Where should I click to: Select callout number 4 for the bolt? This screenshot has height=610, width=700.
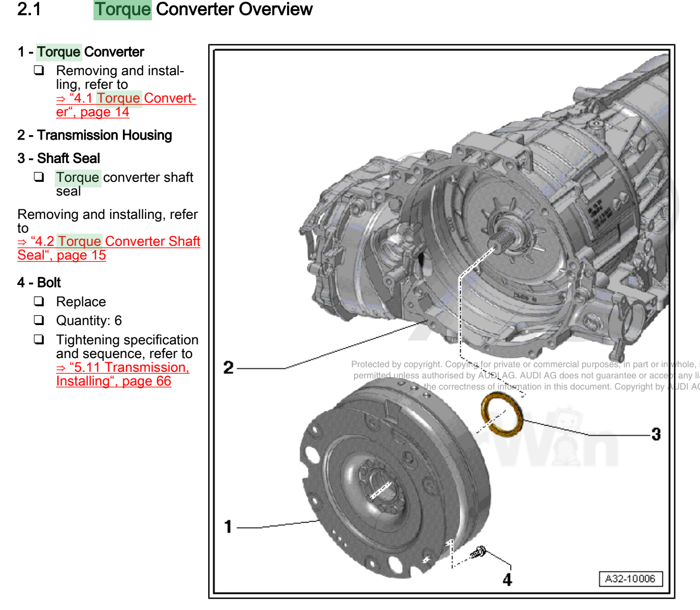[x=507, y=579]
